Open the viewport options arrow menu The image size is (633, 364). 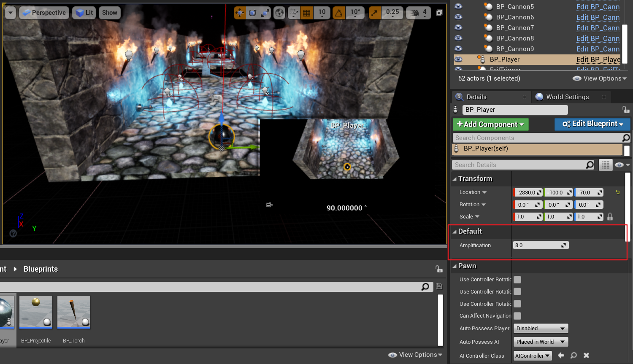(11, 13)
